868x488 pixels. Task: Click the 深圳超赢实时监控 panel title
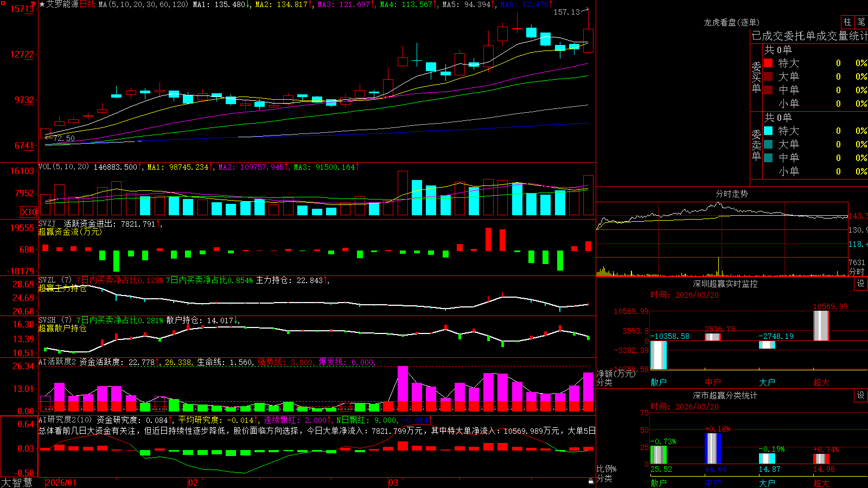(x=725, y=284)
